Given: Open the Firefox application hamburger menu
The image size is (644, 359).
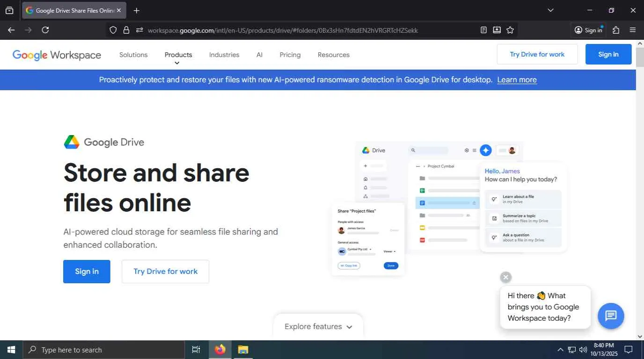Looking at the screenshot, I should pyautogui.click(x=633, y=30).
